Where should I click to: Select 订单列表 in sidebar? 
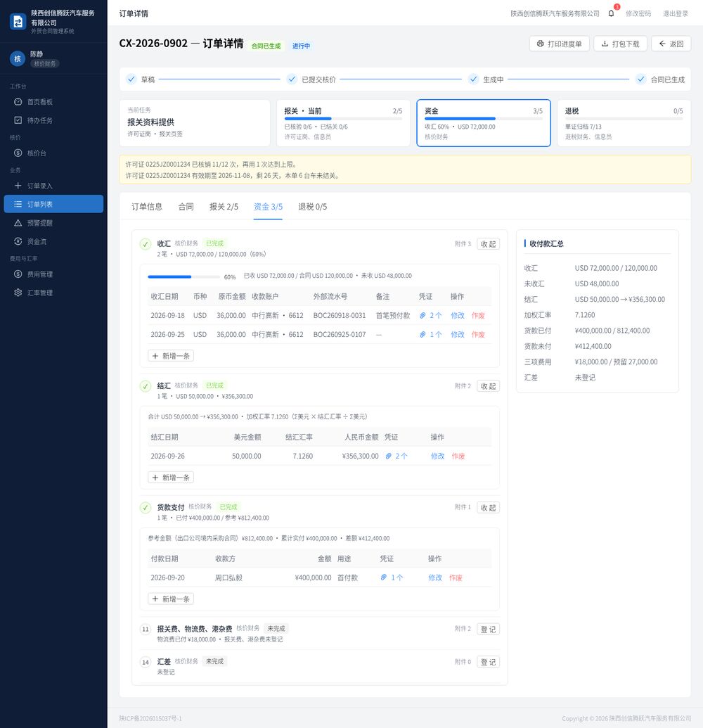coord(53,204)
